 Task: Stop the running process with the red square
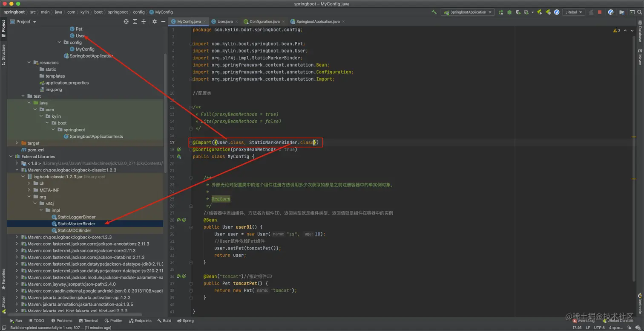pos(600,12)
